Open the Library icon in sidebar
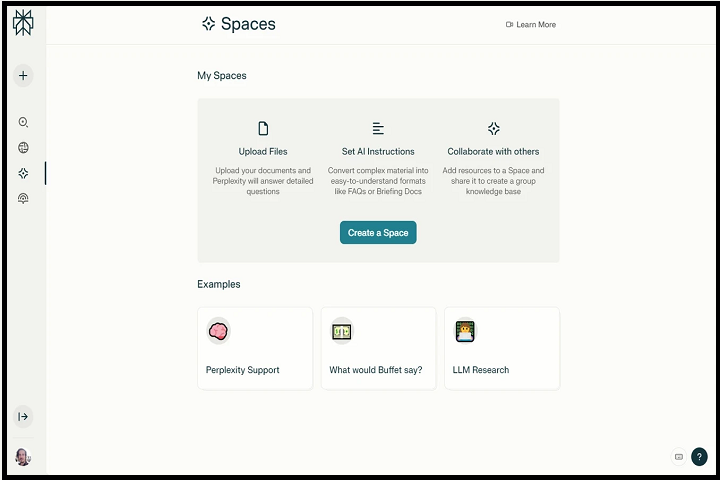The height and width of the screenshot is (480, 720). tap(23, 199)
